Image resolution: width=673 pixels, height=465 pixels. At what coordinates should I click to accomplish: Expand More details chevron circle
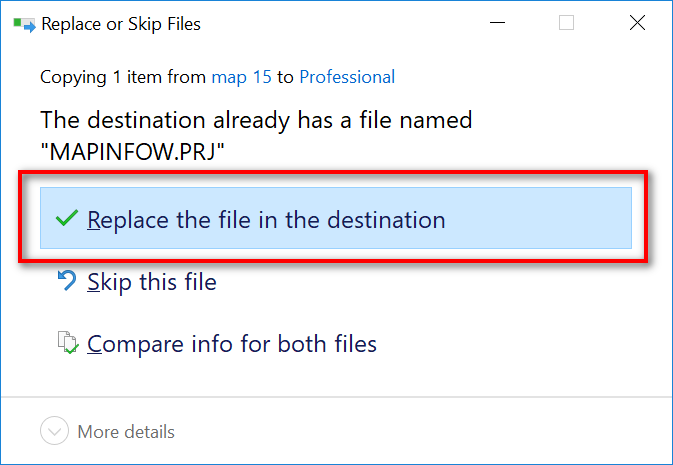(x=55, y=431)
